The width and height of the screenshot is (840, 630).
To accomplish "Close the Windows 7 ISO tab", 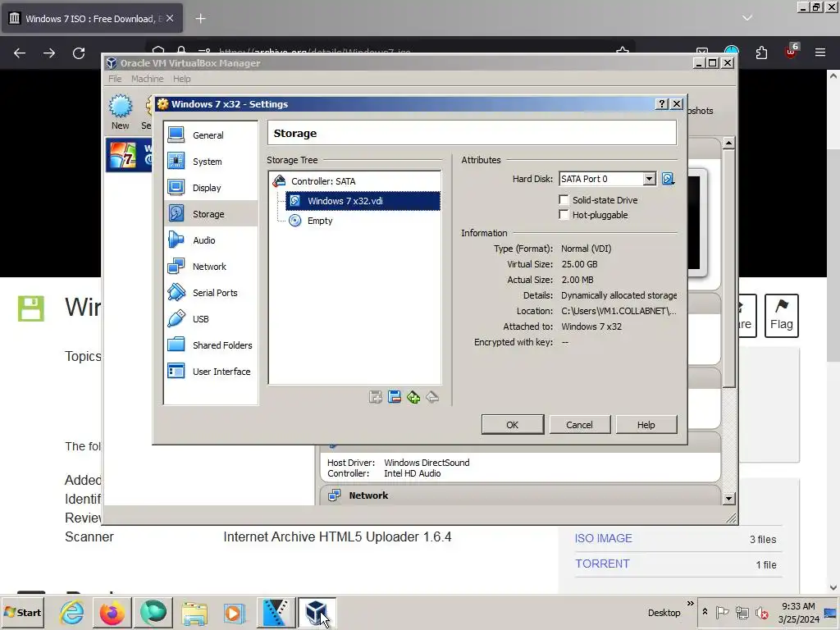I will coord(170,18).
